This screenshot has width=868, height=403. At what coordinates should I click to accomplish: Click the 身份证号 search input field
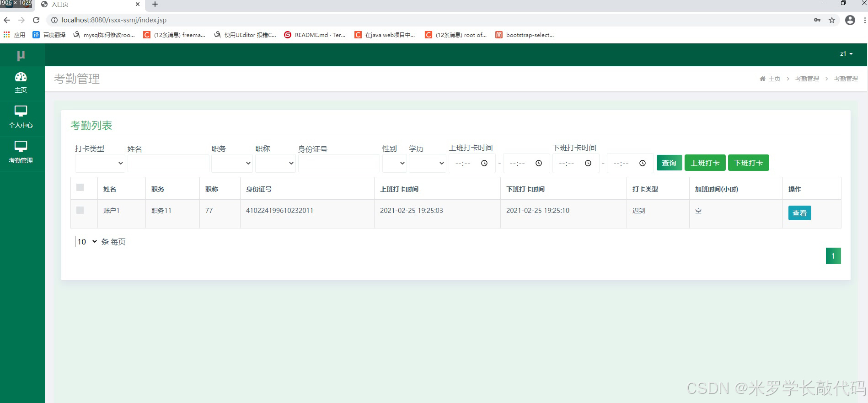point(339,163)
